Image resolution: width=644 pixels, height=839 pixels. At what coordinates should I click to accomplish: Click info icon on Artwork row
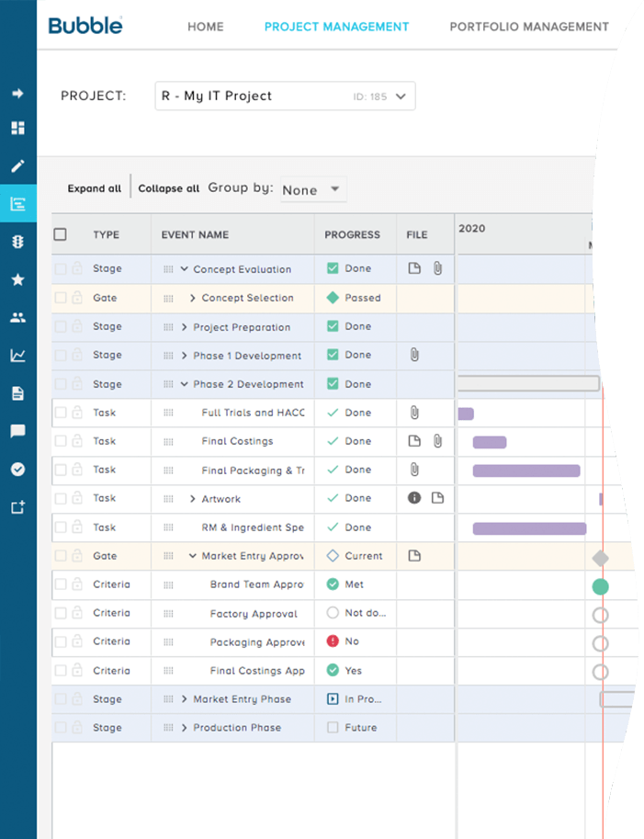414,498
